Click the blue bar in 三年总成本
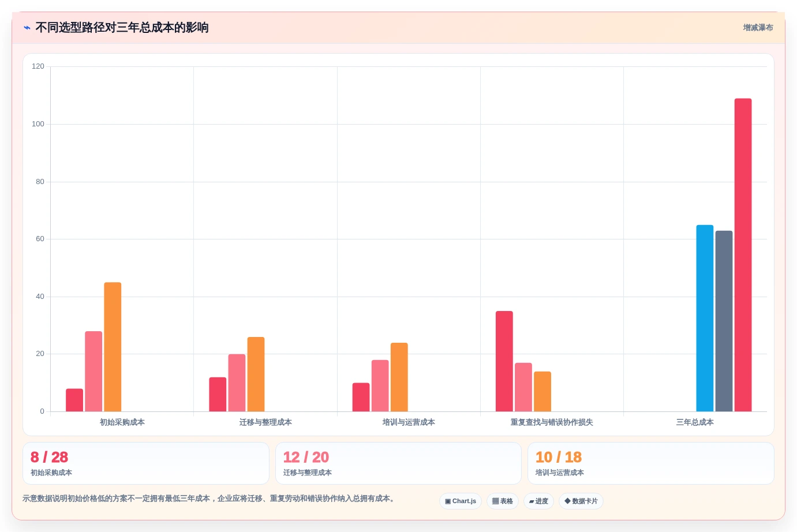797x532 pixels. pyautogui.click(x=705, y=318)
